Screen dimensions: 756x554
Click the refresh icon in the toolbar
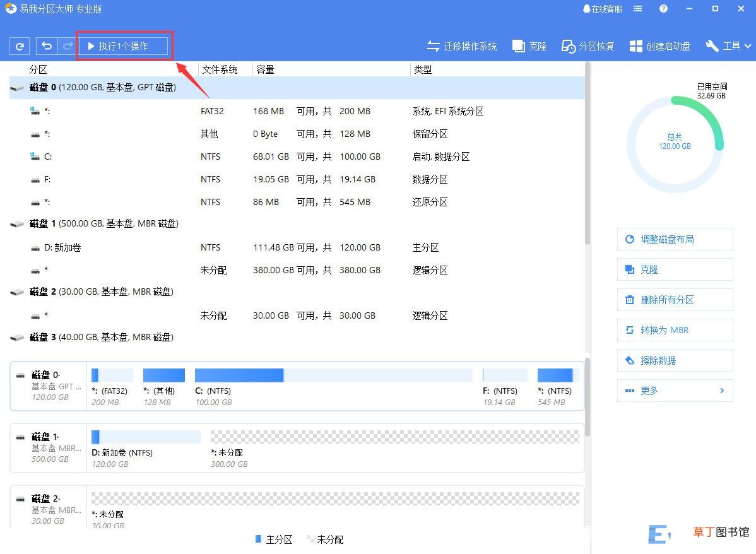pyautogui.click(x=20, y=46)
